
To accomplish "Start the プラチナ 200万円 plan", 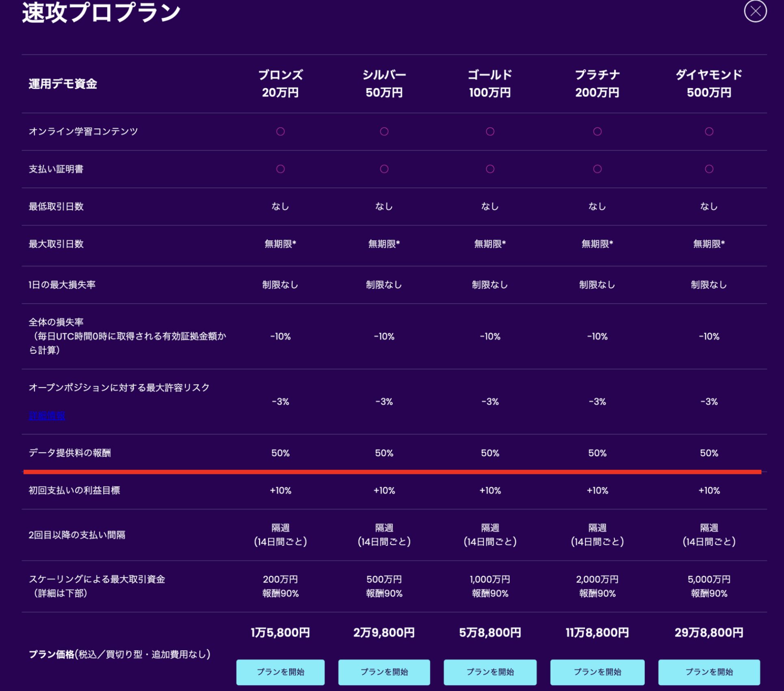I will point(597,672).
